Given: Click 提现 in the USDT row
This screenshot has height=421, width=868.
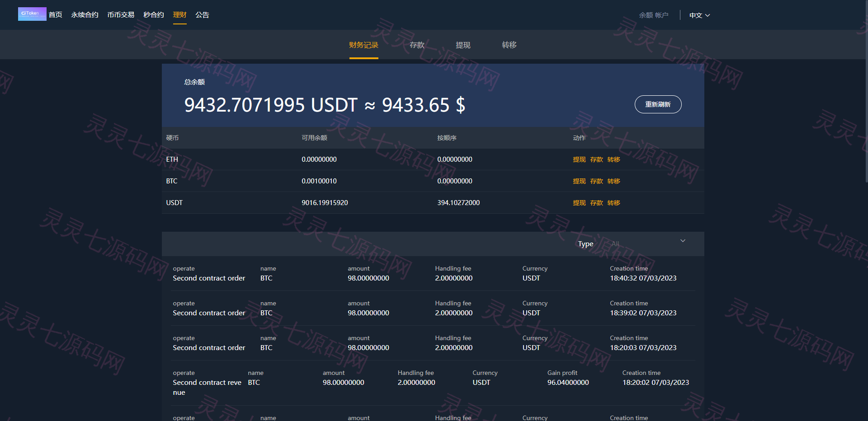Looking at the screenshot, I should (x=579, y=203).
